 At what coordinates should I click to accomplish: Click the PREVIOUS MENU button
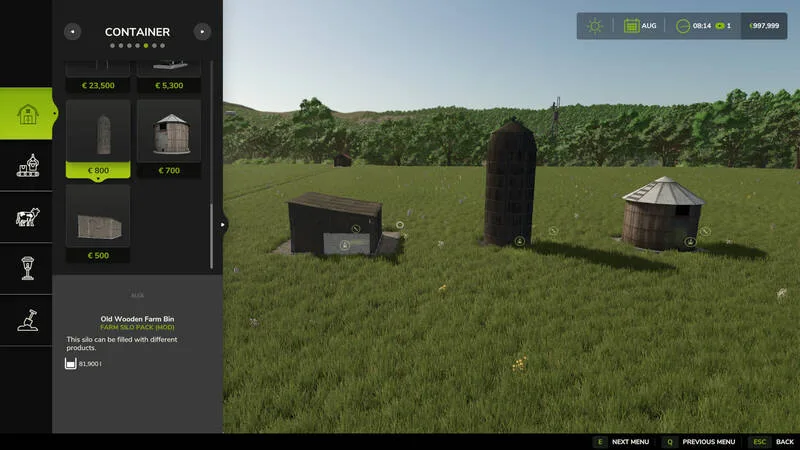point(709,442)
